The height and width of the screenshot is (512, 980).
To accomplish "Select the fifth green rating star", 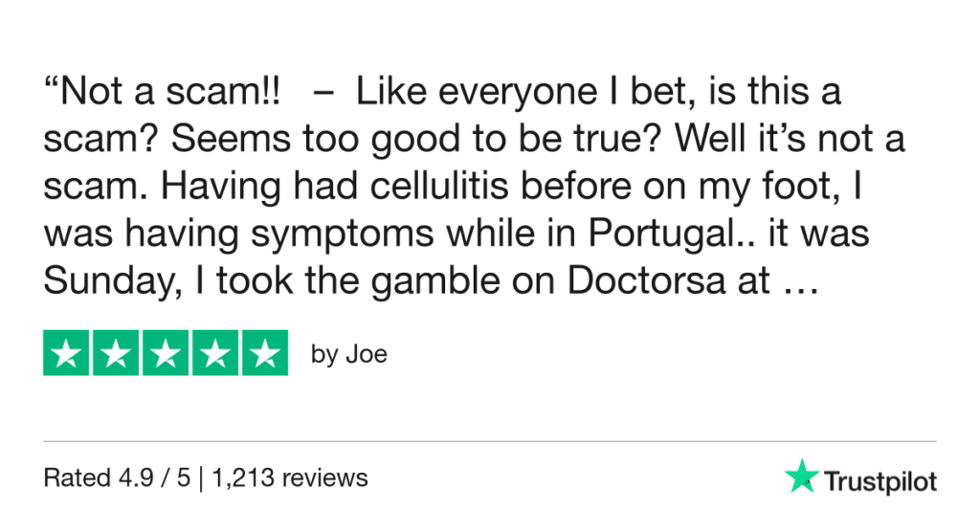I will tap(263, 354).
